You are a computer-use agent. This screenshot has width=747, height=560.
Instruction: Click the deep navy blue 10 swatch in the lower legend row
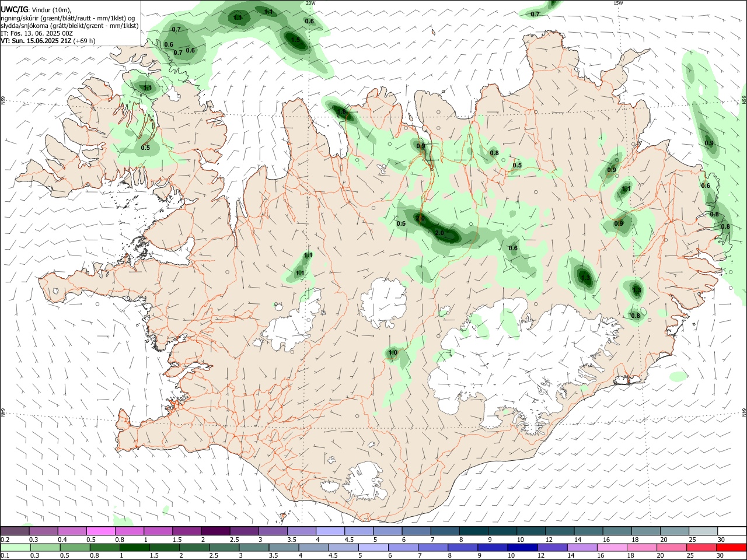coord(522,548)
